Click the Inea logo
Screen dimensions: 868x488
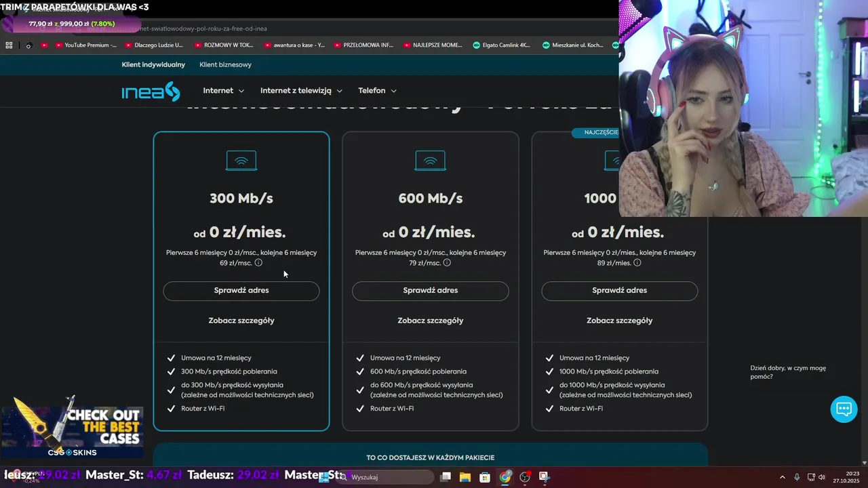point(151,91)
